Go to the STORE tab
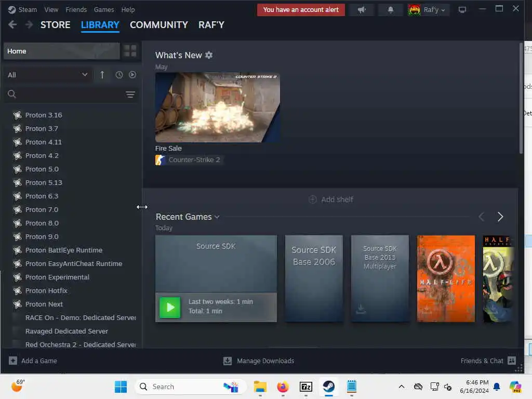The image size is (532, 399). point(55,25)
